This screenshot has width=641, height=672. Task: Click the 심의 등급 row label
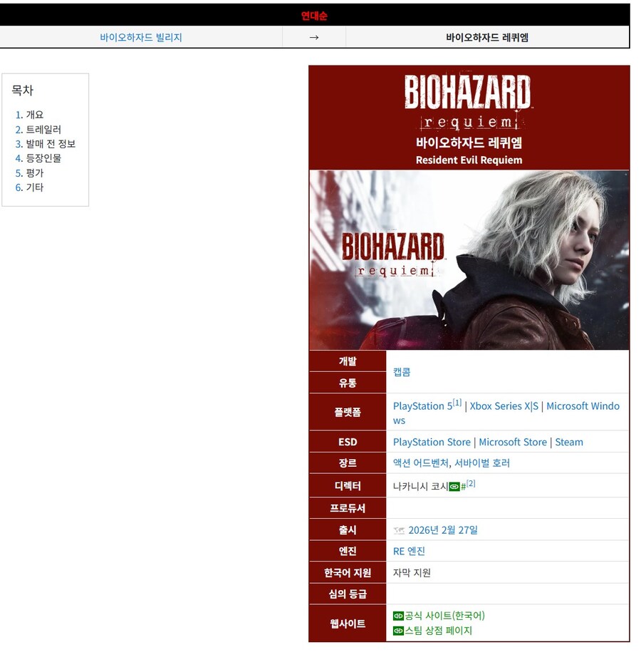pos(348,594)
